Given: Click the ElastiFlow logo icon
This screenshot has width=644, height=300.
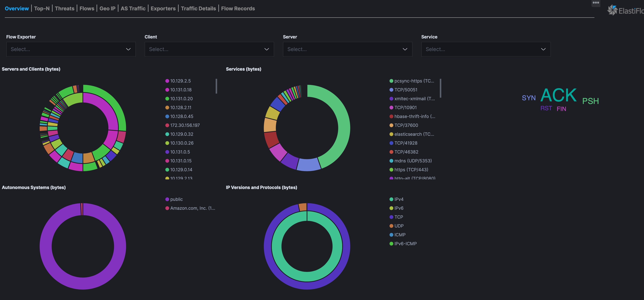Looking at the screenshot, I should tap(612, 10).
